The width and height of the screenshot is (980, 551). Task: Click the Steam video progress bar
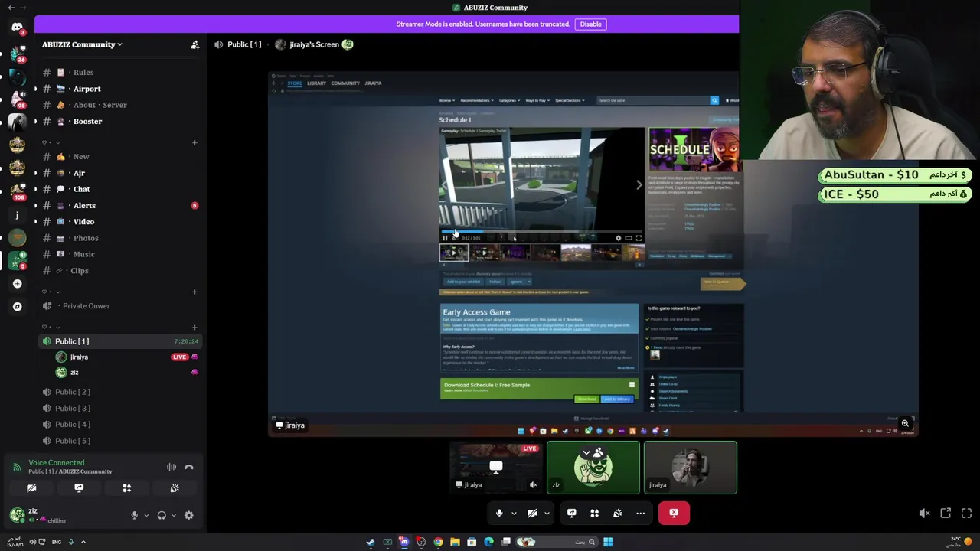[541, 231]
